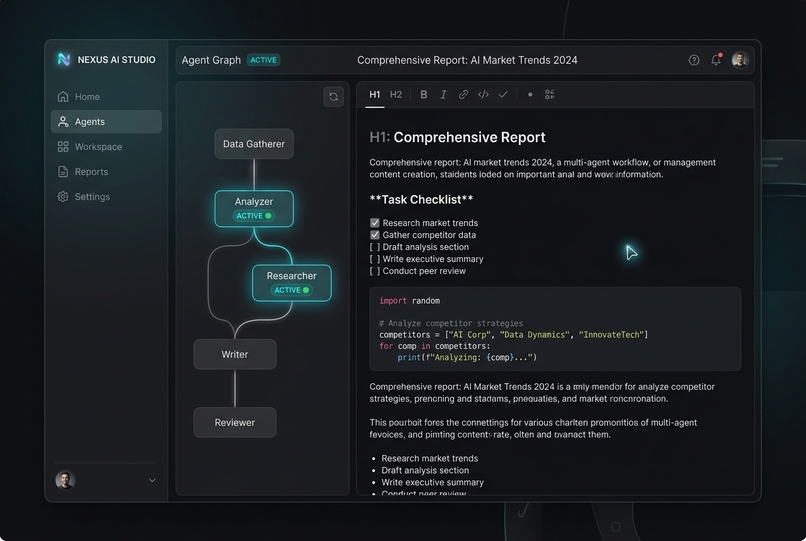This screenshot has width=806, height=541.
Task: Click the 'for comp in competitors:' line
Action: 435,346
